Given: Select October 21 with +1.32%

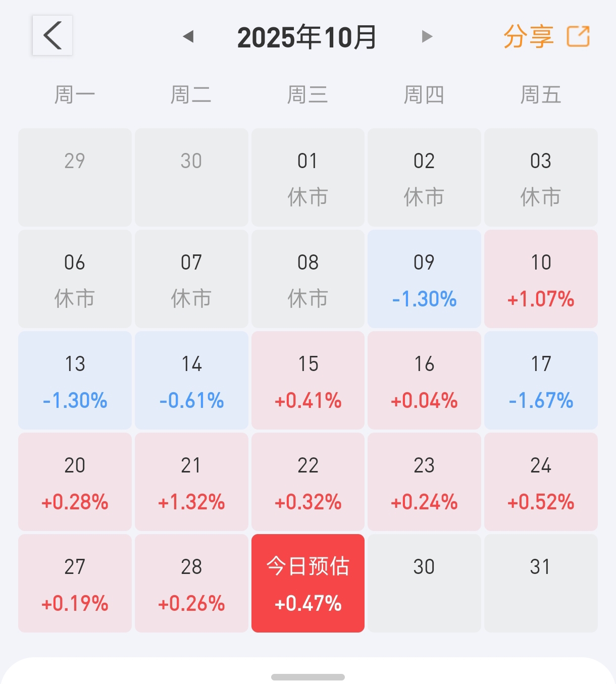Looking at the screenshot, I should (x=191, y=482).
